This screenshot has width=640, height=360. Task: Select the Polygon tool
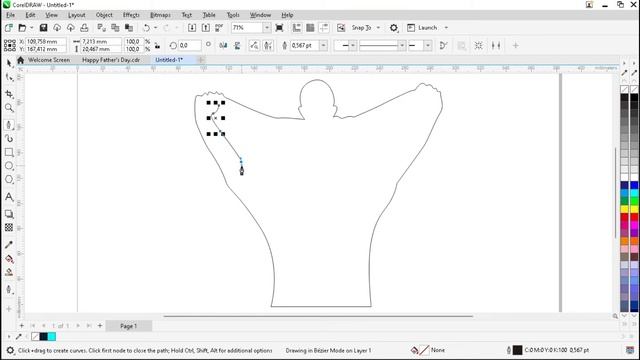click(9, 180)
